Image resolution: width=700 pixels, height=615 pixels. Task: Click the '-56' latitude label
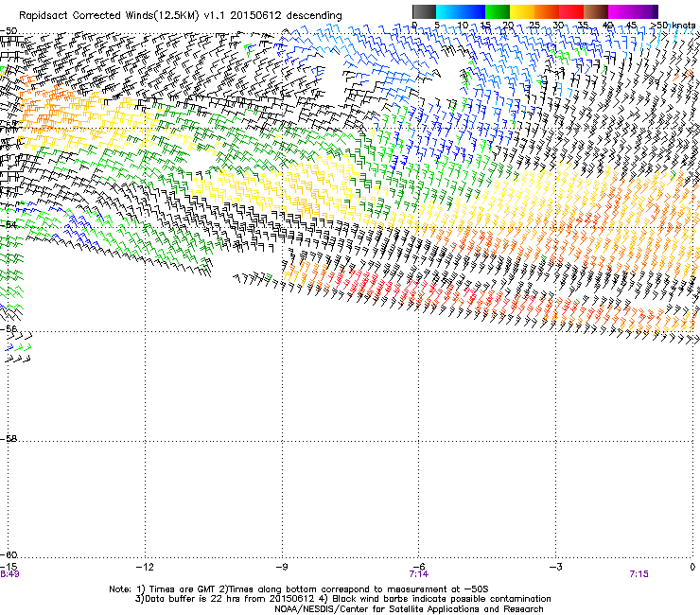point(9,328)
